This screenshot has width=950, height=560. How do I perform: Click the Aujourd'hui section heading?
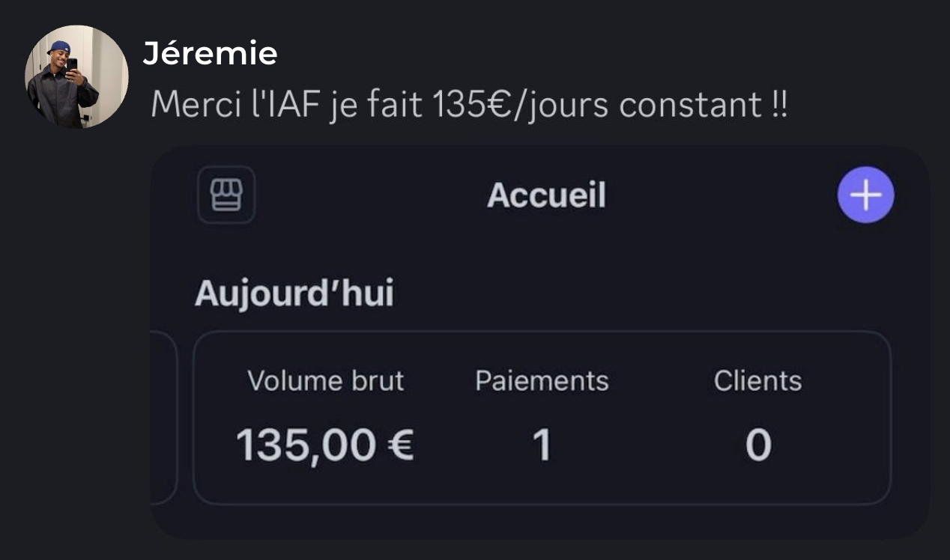294,293
